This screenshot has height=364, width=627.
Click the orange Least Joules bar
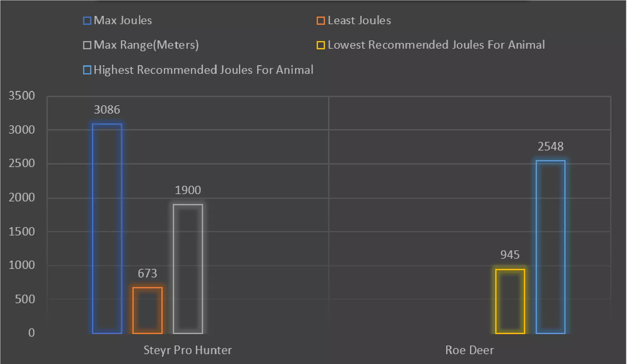(x=147, y=310)
